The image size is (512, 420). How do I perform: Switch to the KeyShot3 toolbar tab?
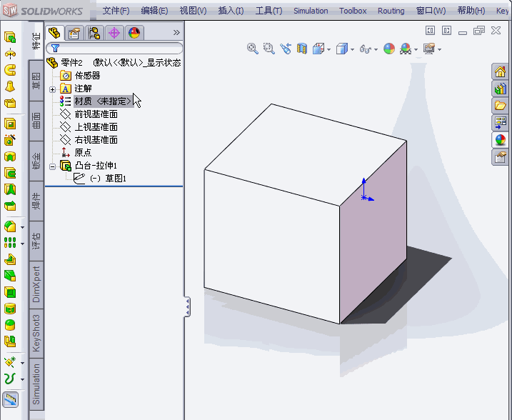[x=36, y=333]
